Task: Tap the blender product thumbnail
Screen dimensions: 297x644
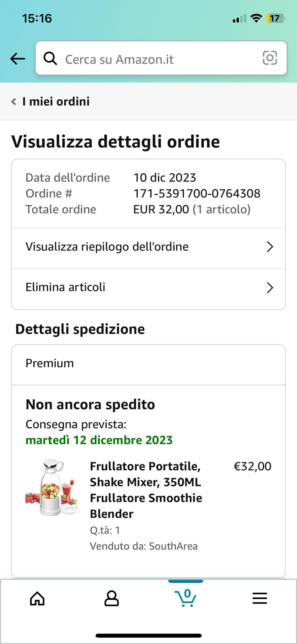Action: pyautogui.click(x=51, y=487)
